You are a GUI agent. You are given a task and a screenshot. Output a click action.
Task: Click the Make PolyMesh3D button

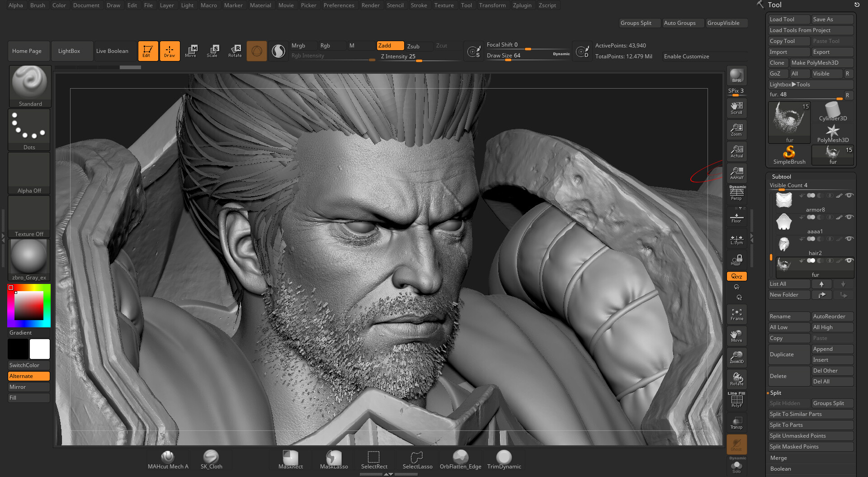pyautogui.click(x=821, y=62)
